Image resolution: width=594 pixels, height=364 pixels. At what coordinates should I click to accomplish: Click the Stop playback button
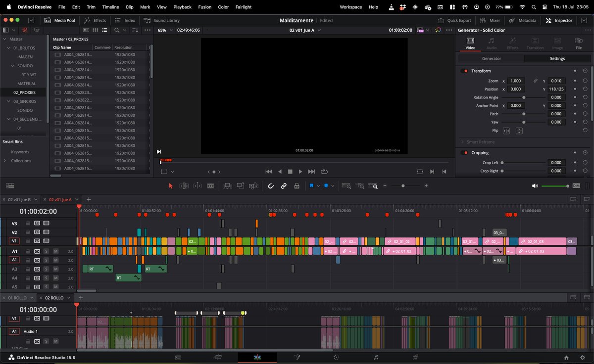tap(290, 172)
